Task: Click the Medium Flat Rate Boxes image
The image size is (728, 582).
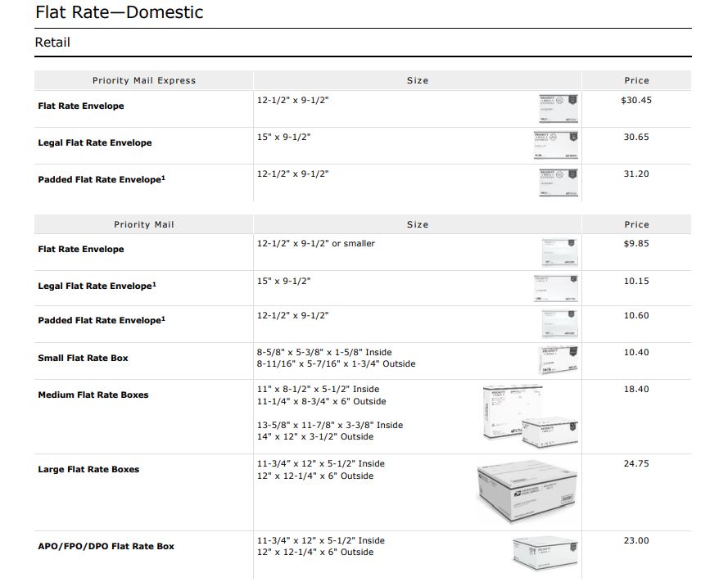Action: tap(528, 413)
